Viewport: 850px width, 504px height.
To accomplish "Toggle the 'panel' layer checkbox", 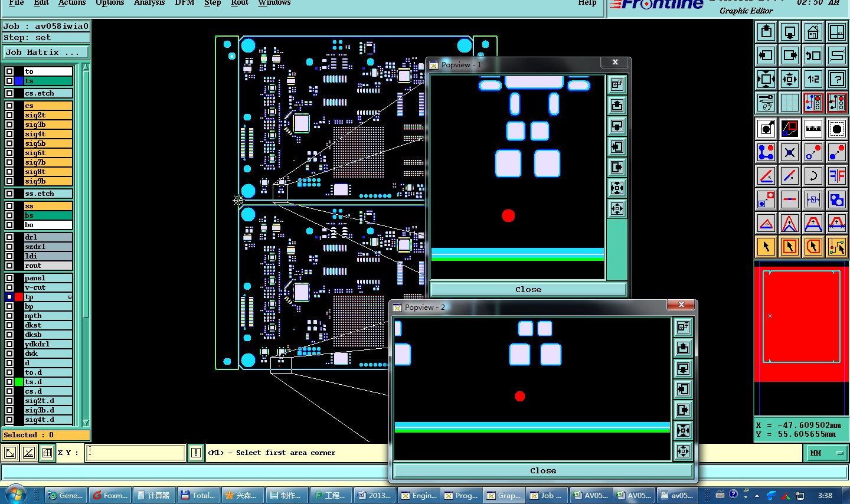I will pyautogui.click(x=9, y=278).
